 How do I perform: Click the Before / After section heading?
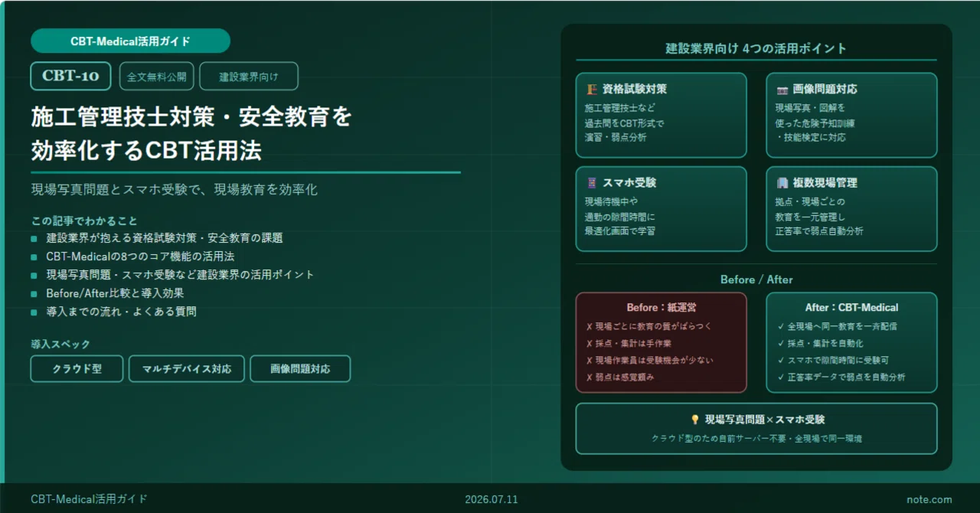(x=756, y=279)
